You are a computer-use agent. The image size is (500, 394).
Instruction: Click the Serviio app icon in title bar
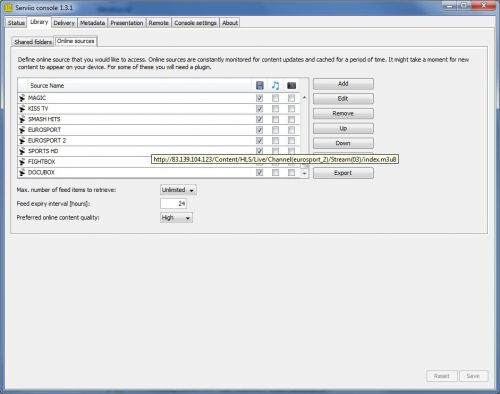coord(9,7)
